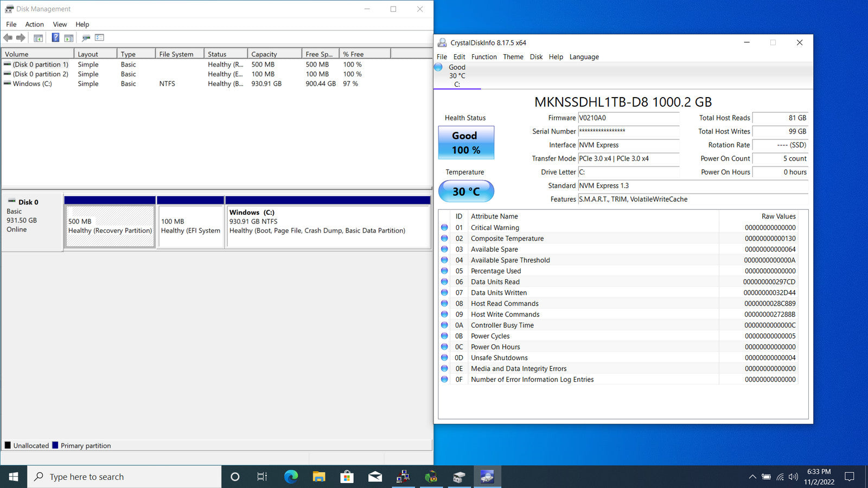868x488 pixels.
Task: Select the Disk 0 partition 2 volume icon
Action: coord(7,74)
